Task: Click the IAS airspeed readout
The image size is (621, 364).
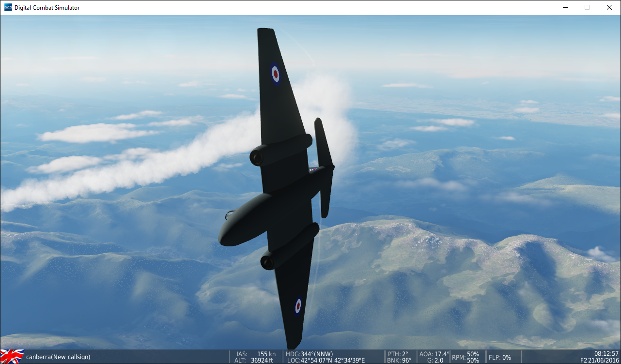Action: click(x=256, y=354)
